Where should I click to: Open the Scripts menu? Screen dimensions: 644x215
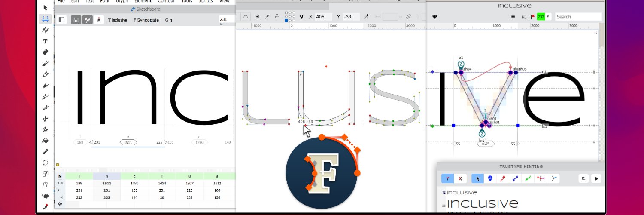coord(206,1)
